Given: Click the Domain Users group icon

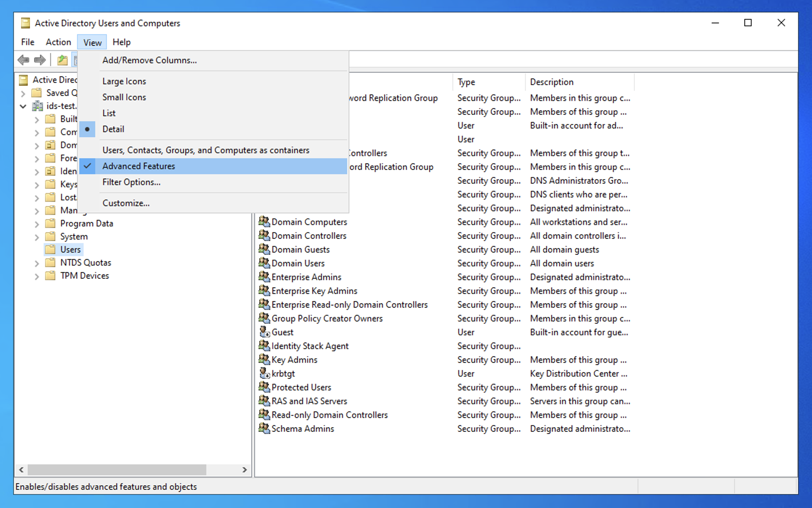Looking at the screenshot, I should coord(264,263).
